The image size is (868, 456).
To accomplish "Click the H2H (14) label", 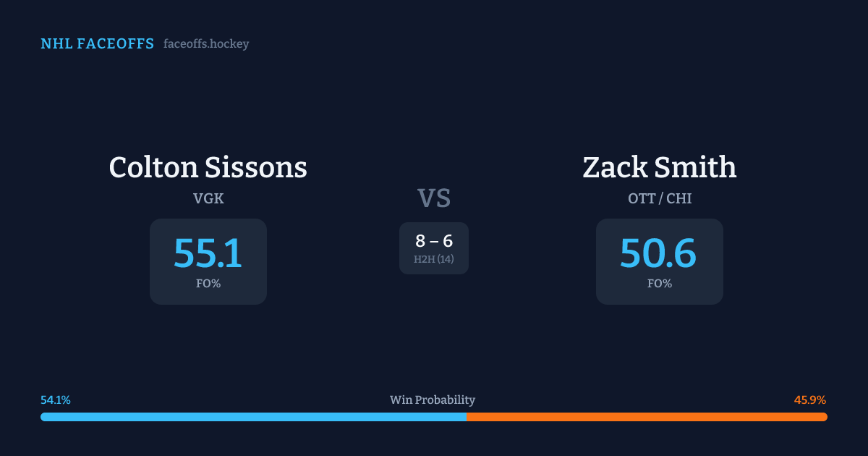I will (434, 259).
